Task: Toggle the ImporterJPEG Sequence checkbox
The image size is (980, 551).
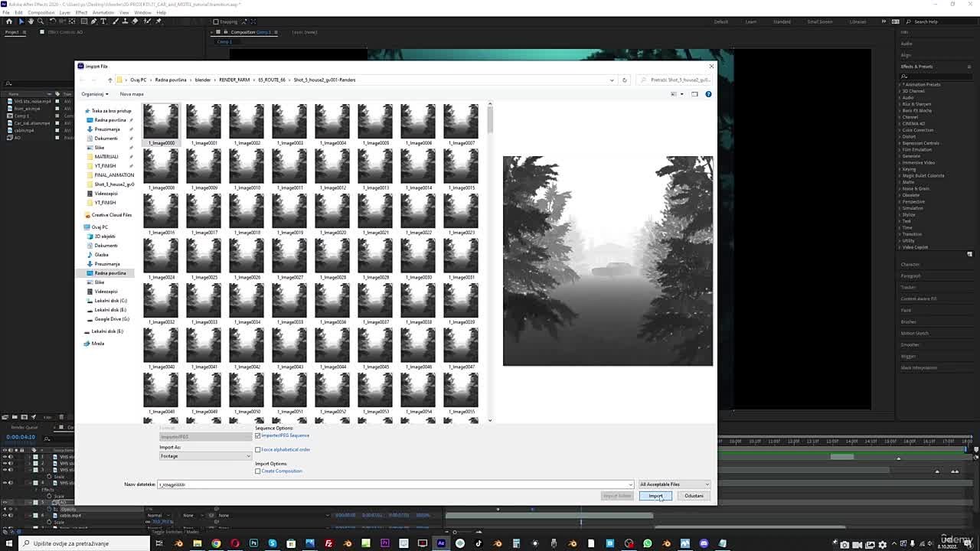Action: [258, 435]
